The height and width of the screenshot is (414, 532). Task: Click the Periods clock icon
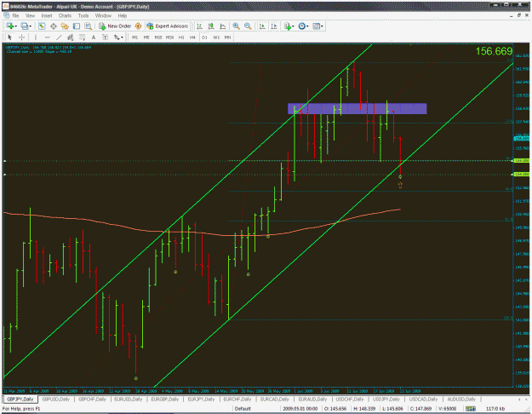301,26
